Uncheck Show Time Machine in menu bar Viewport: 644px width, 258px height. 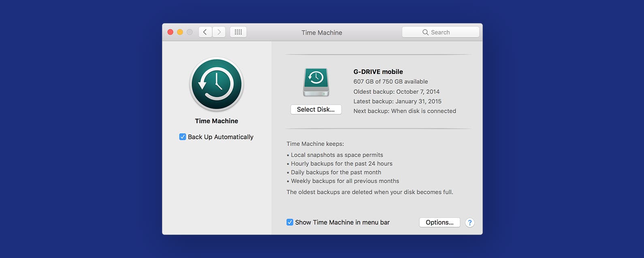tap(290, 222)
